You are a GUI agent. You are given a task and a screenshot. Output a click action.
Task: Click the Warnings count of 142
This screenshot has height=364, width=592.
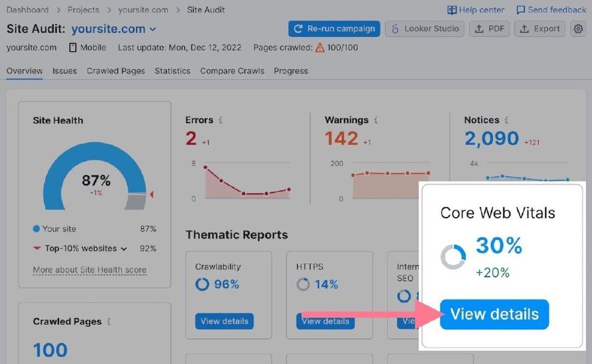[x=341, y=138]
